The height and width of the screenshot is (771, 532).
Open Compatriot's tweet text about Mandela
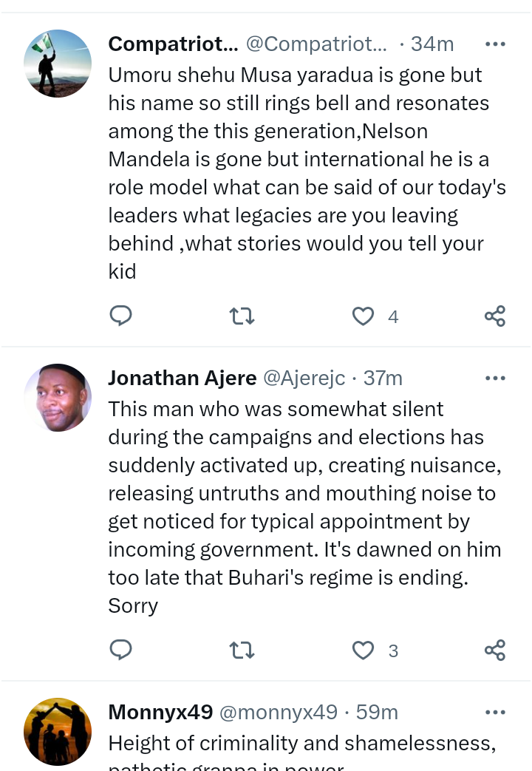click(x=307, y=173)
